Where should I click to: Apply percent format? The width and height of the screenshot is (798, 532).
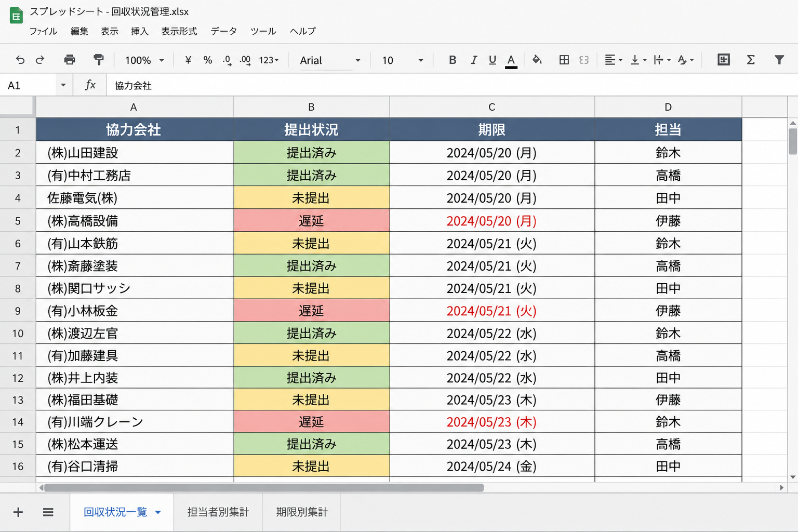point(208,60)
